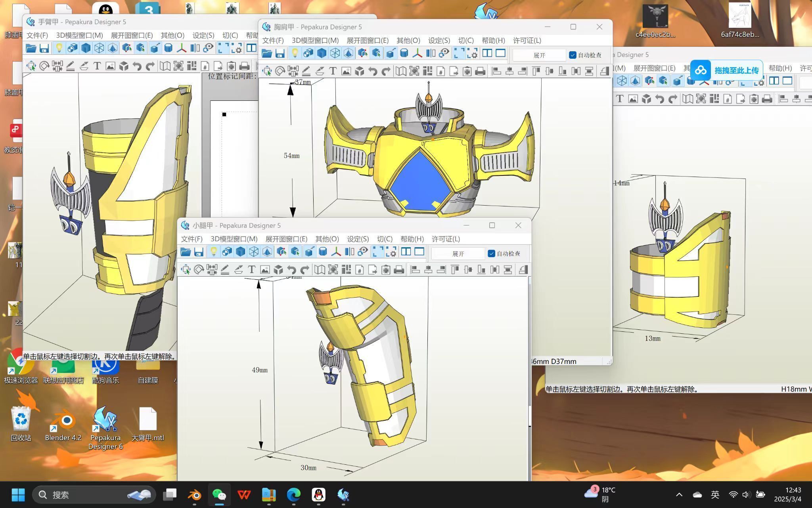Click the text tool T in 小腿甲 window
The height and width of the screenshot is (508, 812).
(251, 270)
